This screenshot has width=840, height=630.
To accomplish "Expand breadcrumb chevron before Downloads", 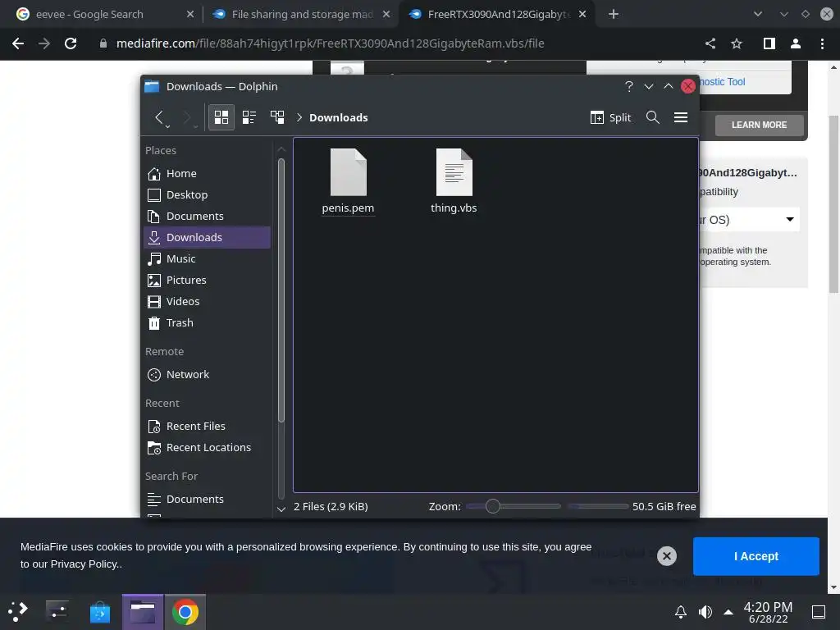I will coord(299,117).
